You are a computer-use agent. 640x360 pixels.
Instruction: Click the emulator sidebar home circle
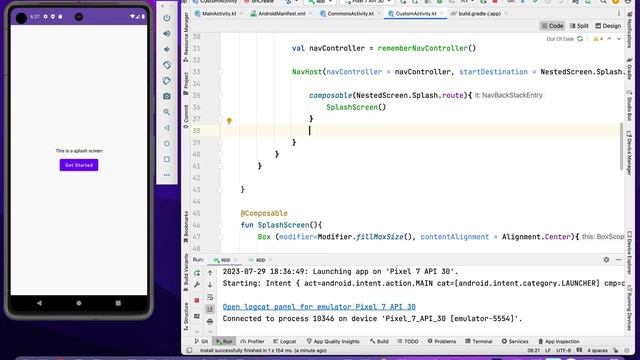(167, 144)
